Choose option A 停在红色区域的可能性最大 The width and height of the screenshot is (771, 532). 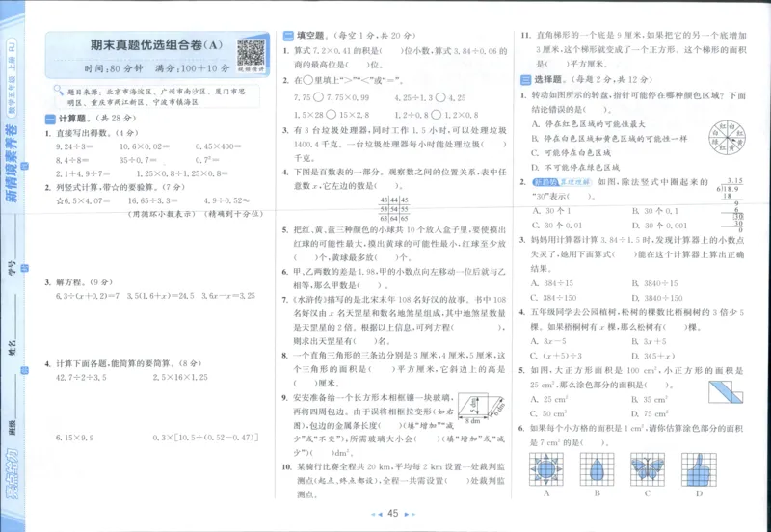coord(588,124)
